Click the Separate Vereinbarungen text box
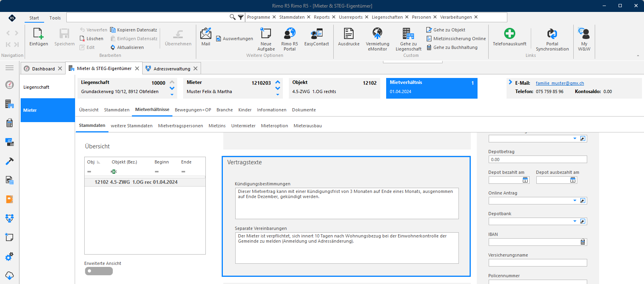The height and width of the screenshot is (284, 644). click(x=347, y=248)
